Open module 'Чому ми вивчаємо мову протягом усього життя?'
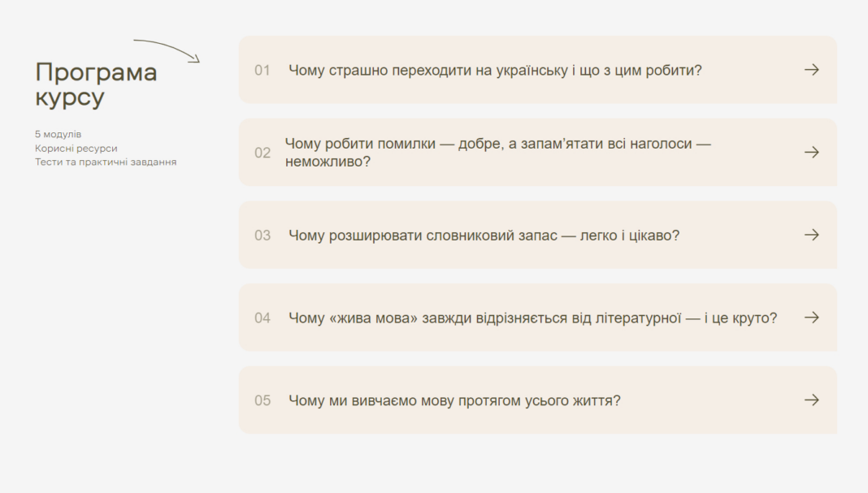The image size is (868, 493). tap(537, 400)
